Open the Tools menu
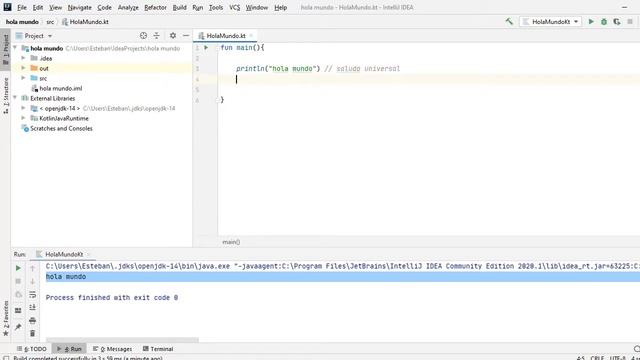Image resolution: width=640 pixels, height=360 pixels. (x=216, y=7)
